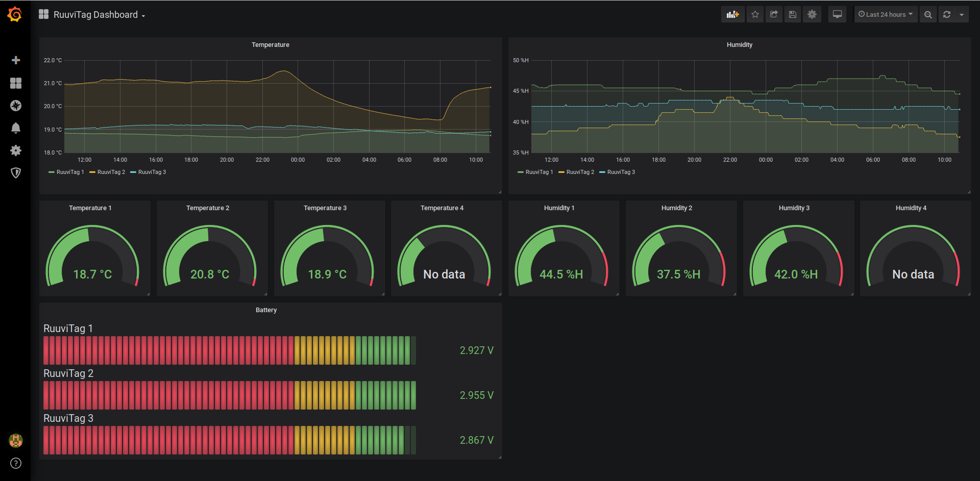Open the Battery panel title menu
The image size is (980, 481).
(x=266, y=310)
